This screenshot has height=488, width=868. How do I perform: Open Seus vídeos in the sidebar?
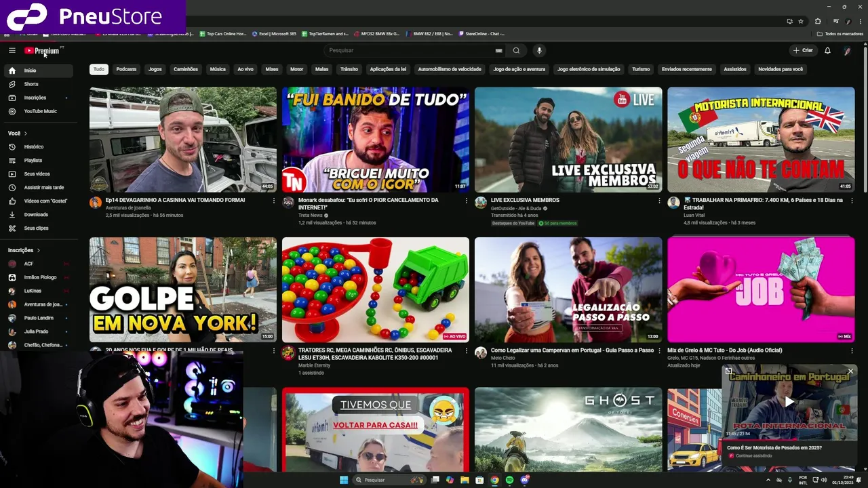tap(40, 174)
